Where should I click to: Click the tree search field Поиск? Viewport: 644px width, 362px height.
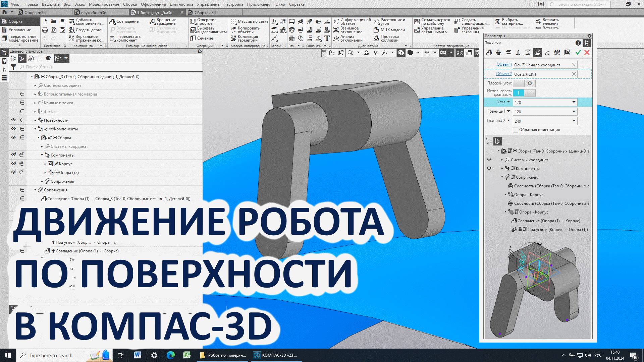click(x=111, y=67)
